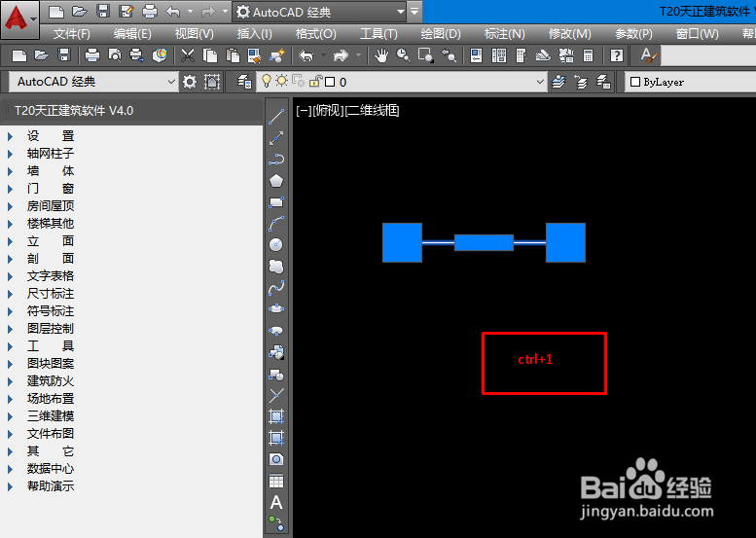Open the 格式(O) menu

pyautogui.click(x=316, y=34)
